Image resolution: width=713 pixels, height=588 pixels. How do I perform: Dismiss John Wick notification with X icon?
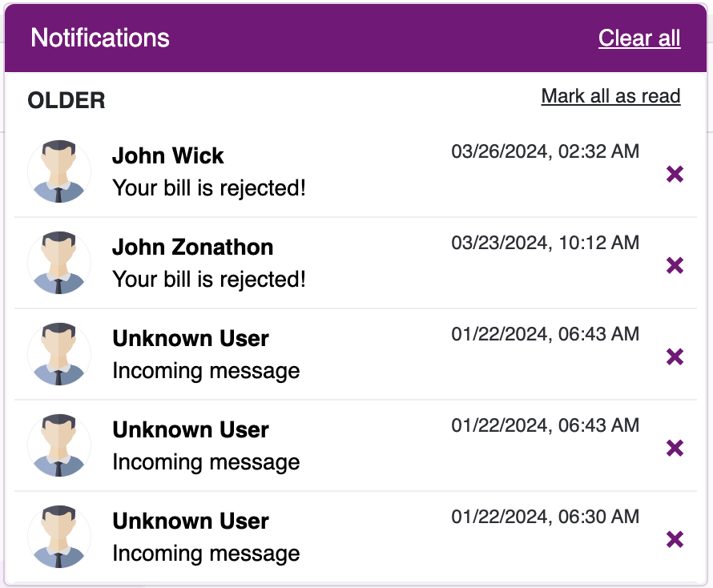[675, 174]
